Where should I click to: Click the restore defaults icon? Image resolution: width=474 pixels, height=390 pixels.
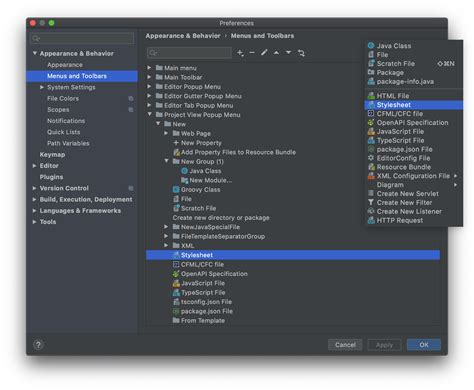tap(301, 53)
